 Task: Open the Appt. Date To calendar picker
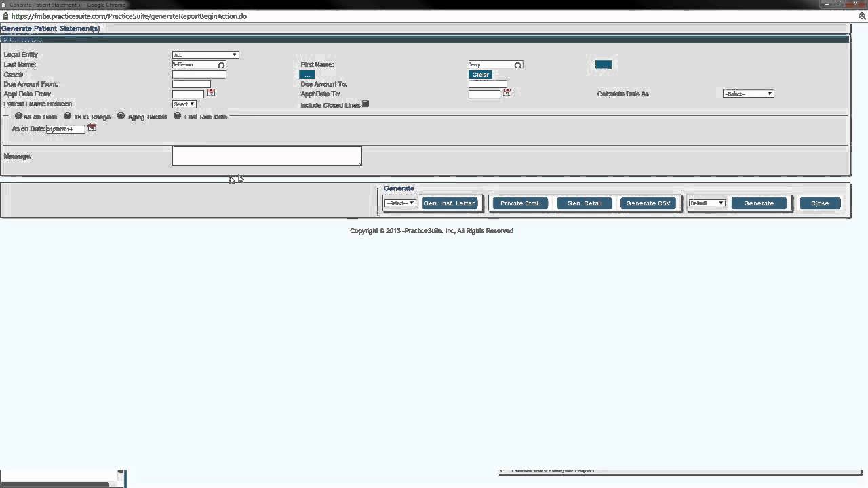[x=507, y=93]
